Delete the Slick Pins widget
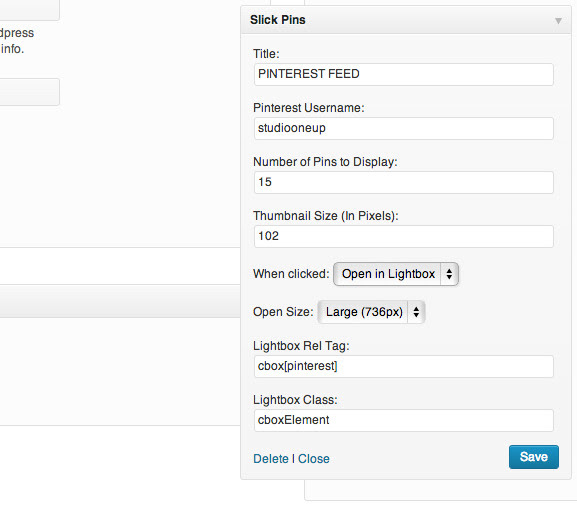 coord(271,459)
